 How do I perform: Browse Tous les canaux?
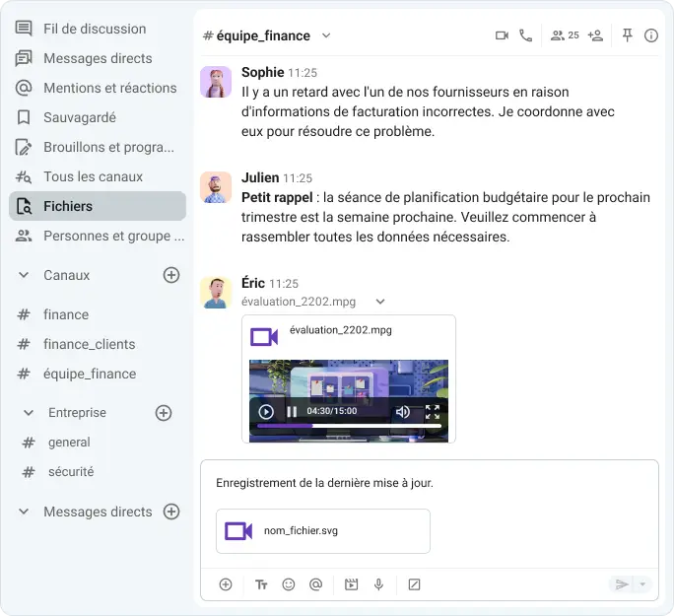(98, 176)
